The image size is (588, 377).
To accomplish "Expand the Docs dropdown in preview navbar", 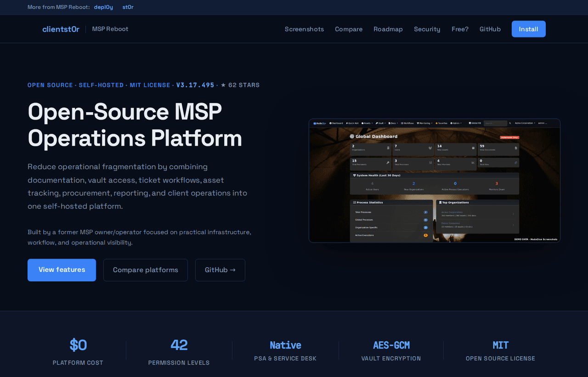I will click(x=393, y=123).
